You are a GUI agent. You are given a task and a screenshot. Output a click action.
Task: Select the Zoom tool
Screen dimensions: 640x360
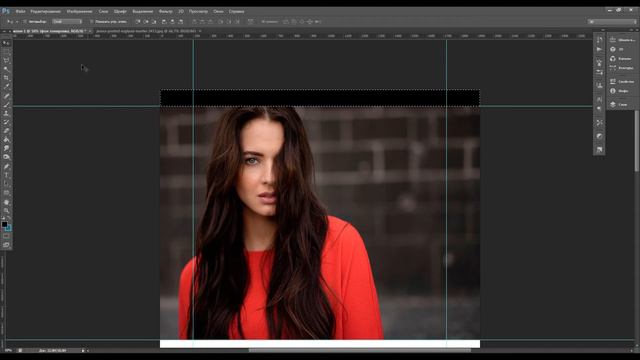coord(6,211)
